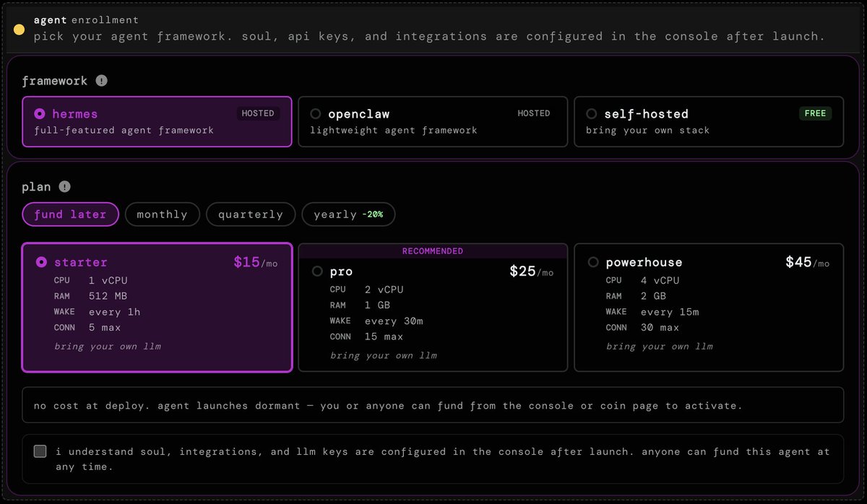Select the hermes framework radio button

(x=40, y=114)
